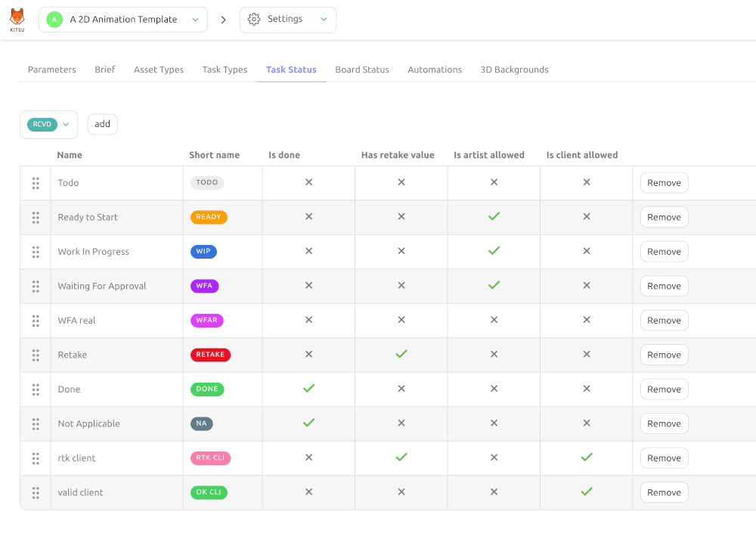Switch to the Board Status tab
Image resolution: width=756 pixels, height=540 pixels.
(362, 70)
